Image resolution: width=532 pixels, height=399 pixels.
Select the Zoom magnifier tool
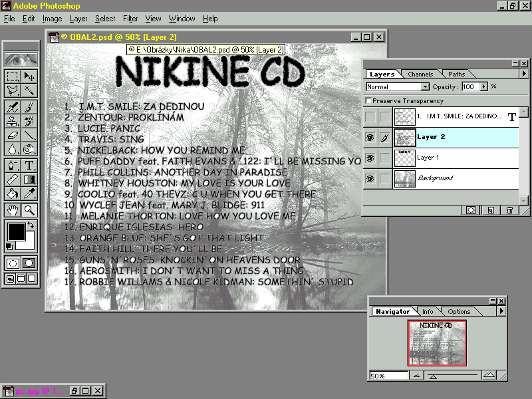coord(29,210)
